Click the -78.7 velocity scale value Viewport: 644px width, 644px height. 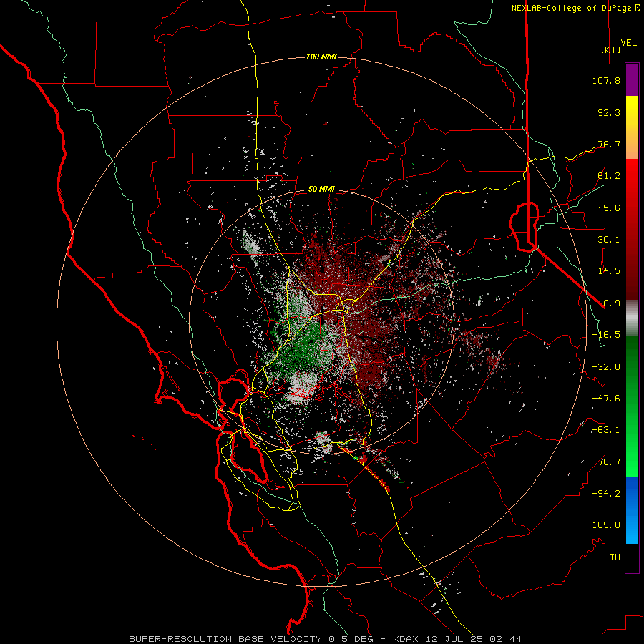click(606, 462)
